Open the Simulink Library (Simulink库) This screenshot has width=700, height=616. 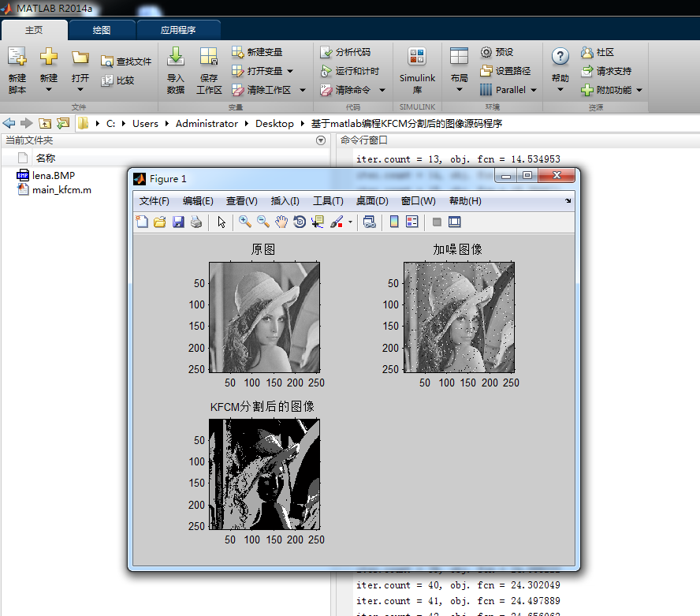(x=417, y=70)
